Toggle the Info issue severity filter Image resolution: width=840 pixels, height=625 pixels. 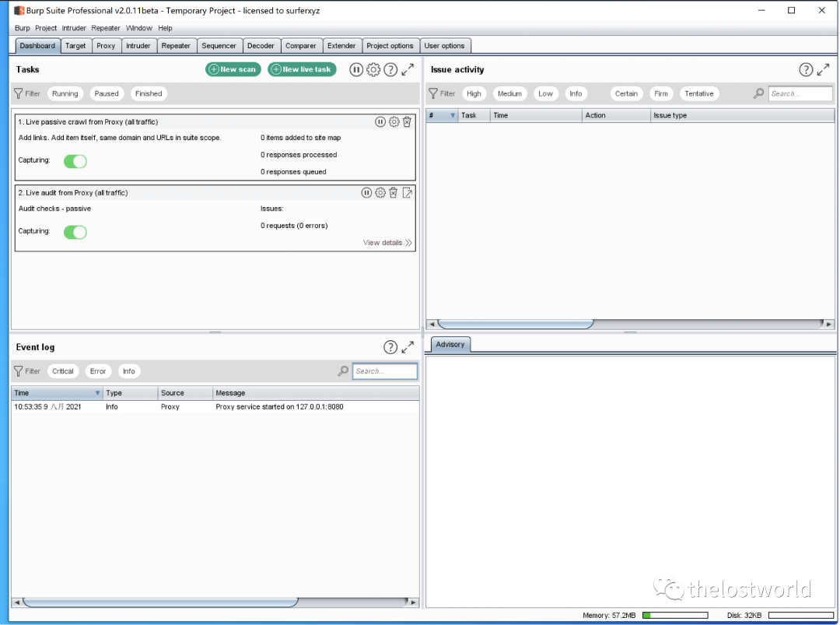click(x=576, y=93)
